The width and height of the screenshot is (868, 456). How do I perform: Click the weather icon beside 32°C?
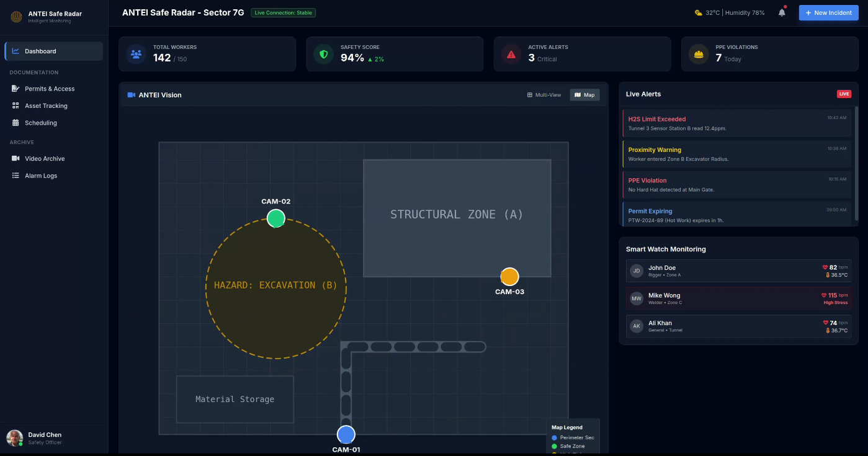coord(699,12)
